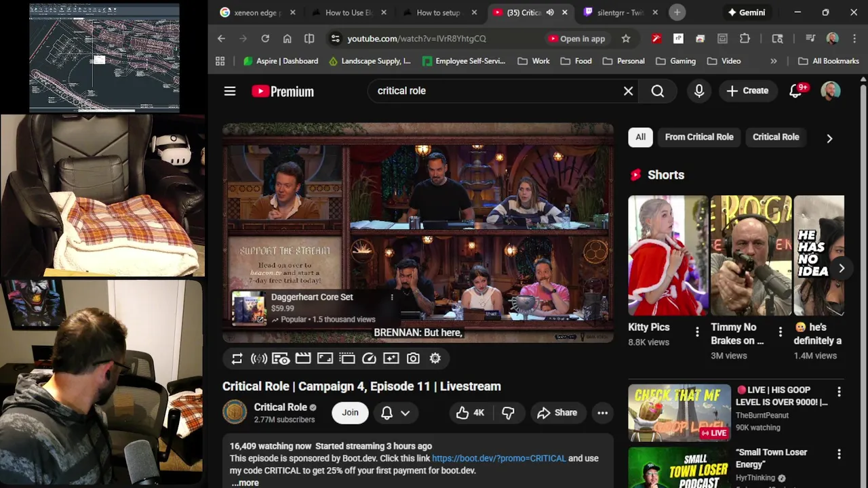Open the Critical Role channel name link

[x=281, y=407]
